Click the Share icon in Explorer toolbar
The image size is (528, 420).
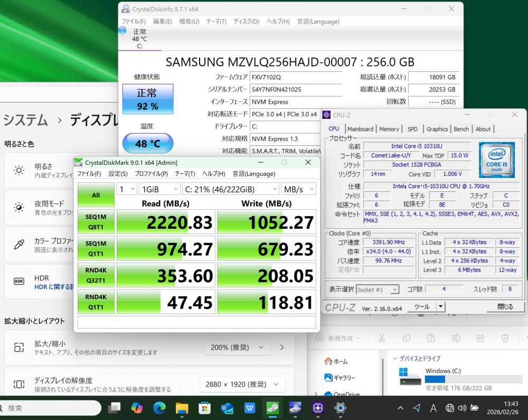coord(480,338)
